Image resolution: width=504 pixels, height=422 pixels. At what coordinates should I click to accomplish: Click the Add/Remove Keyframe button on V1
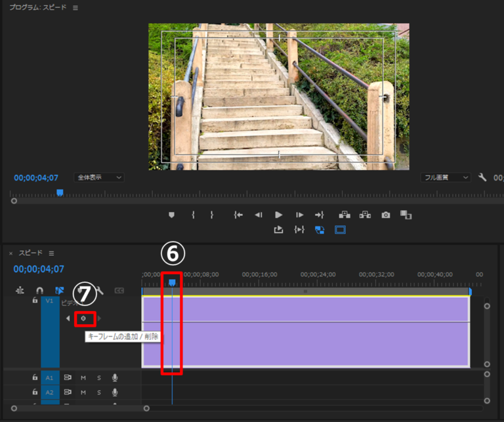tap(83, 318)
